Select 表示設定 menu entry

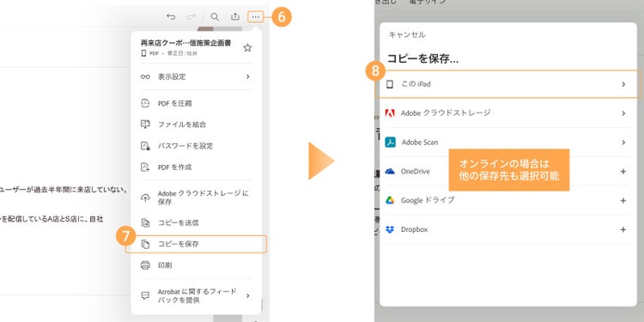[x=196, y=76]
